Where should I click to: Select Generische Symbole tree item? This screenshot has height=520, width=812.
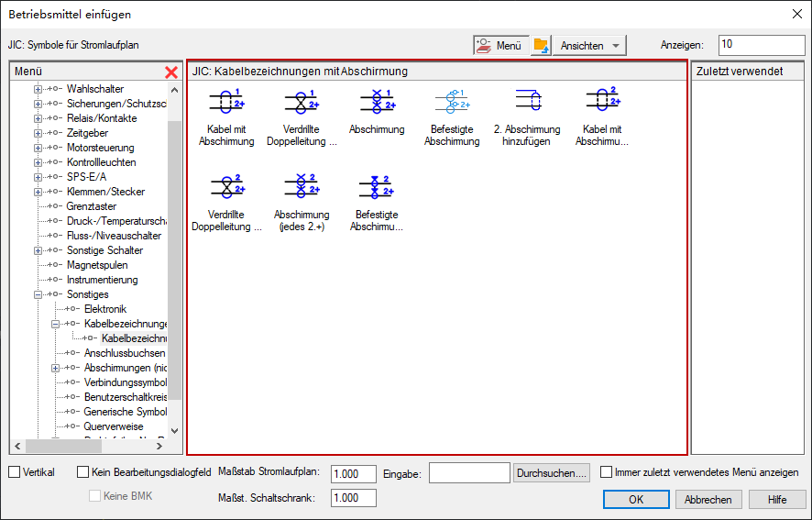coord(126,412)
